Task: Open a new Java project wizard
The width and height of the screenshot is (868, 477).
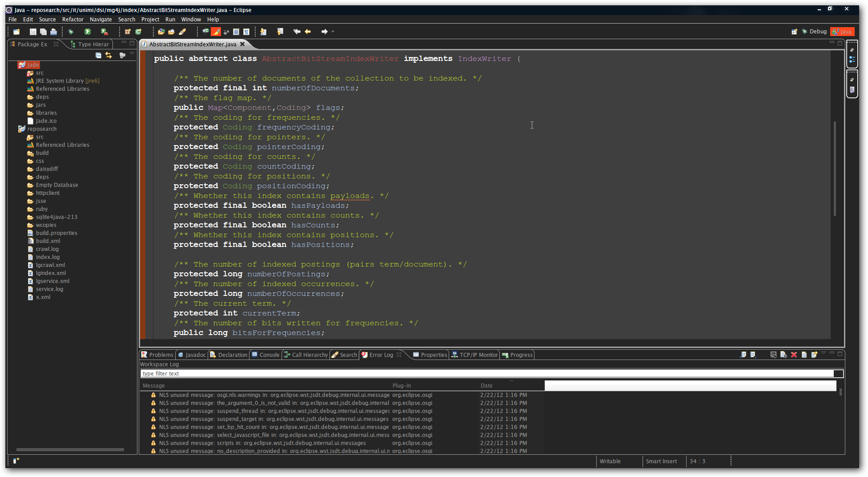Action: pos(128,32)
